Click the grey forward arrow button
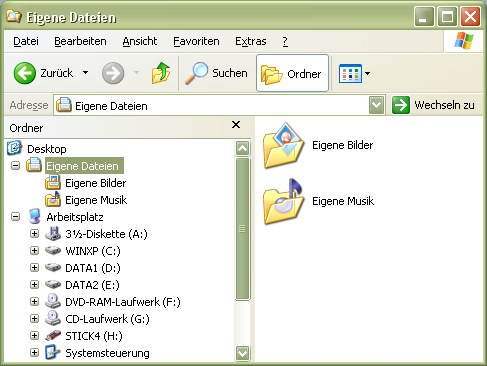This screenshot has height=366, width=487. 113,73
